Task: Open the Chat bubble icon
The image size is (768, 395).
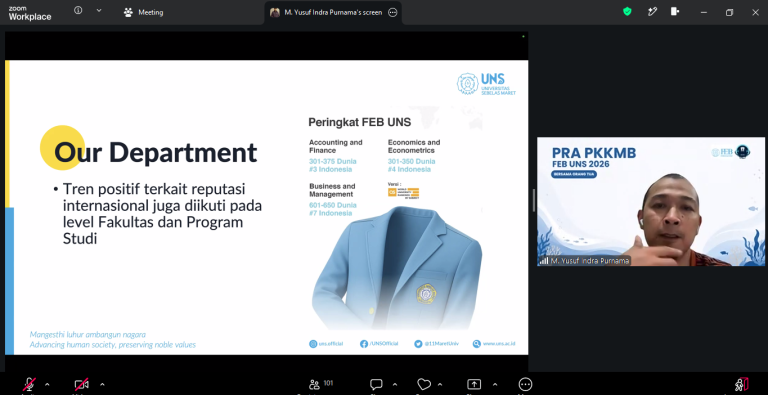Action: (376, 385)
